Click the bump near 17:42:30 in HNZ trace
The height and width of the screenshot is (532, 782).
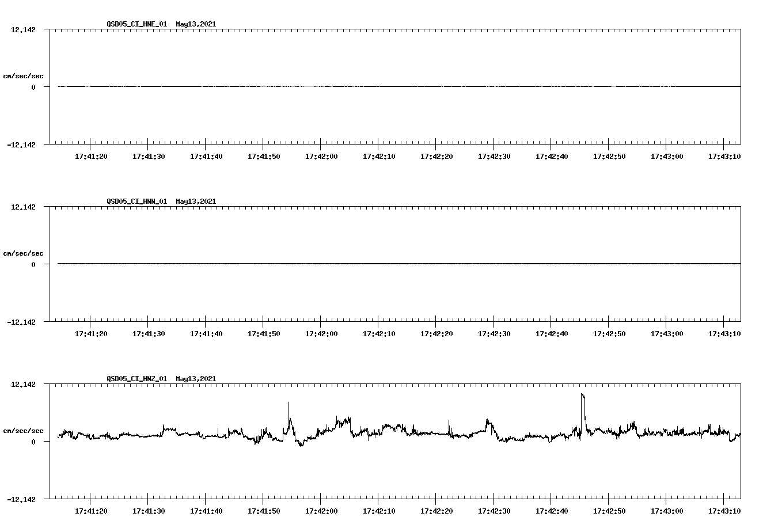pyautogui.click(x=488, y=420)
